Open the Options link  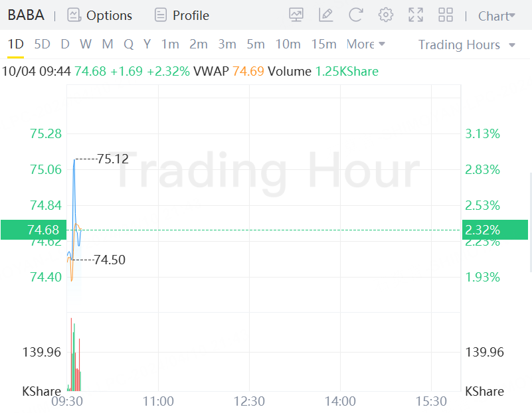(109, 15)
